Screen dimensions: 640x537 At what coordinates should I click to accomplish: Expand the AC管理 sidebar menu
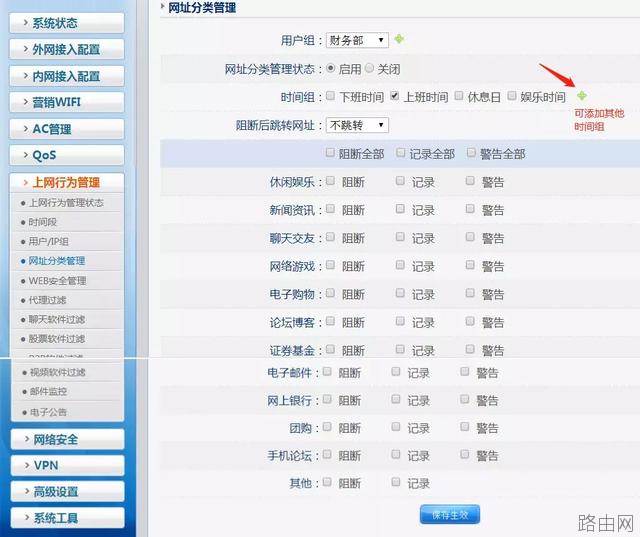[x=67, y=129]
